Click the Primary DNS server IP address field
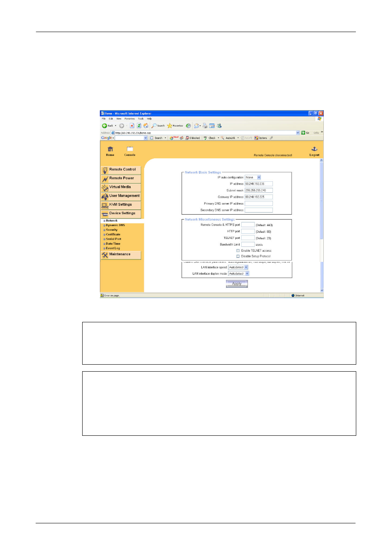Image resolution: width=392 pixels, height=555 pixels. coord(259,203)
